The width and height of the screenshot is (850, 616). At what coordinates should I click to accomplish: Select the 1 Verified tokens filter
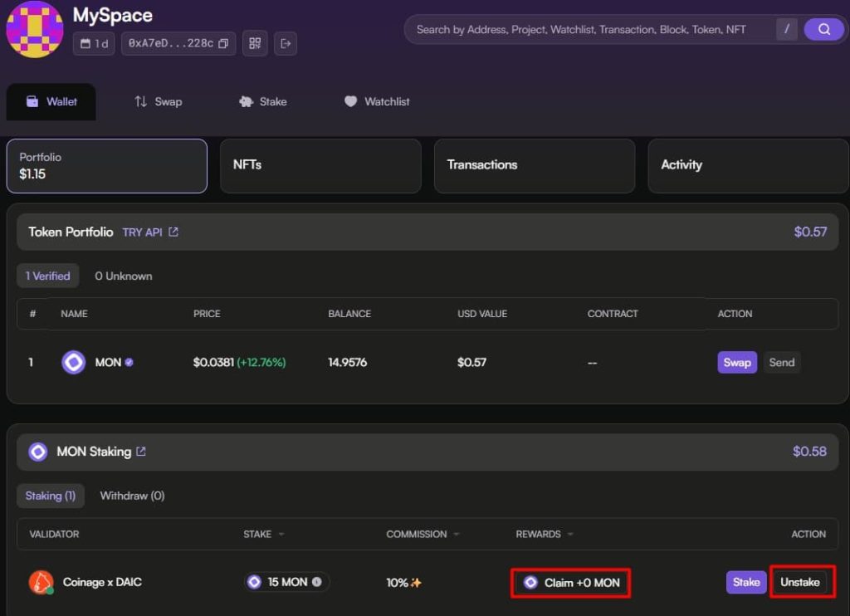47,276
